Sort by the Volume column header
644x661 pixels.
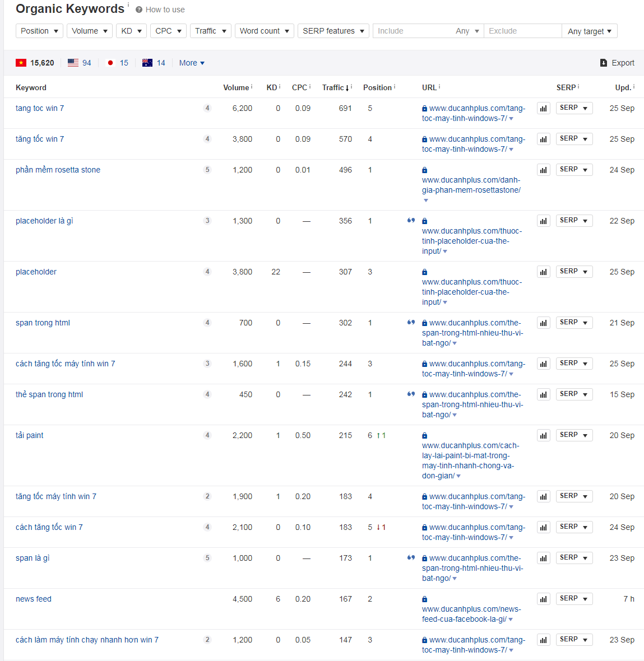coord(236,87)
